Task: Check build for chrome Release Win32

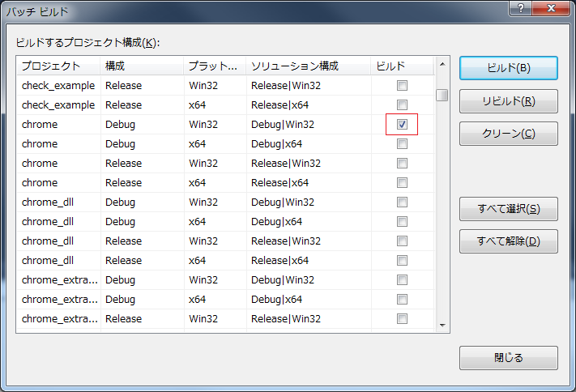Action: click(402, 164)
